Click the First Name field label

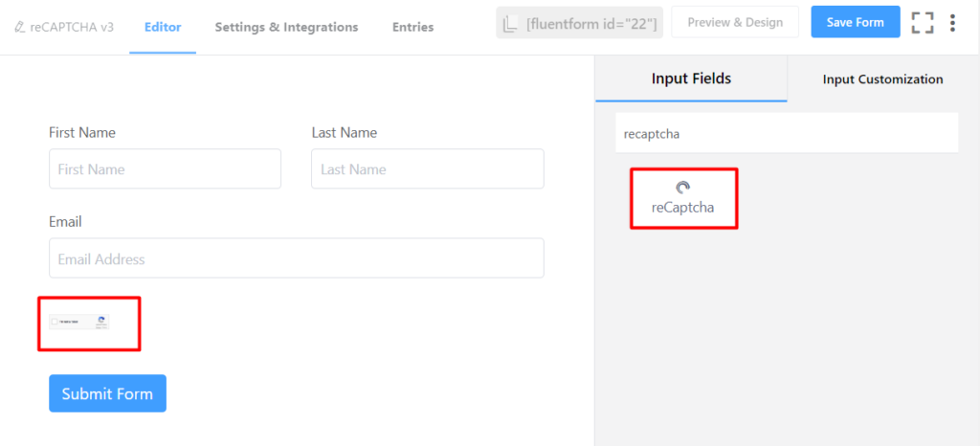click(x=82, y=132)
